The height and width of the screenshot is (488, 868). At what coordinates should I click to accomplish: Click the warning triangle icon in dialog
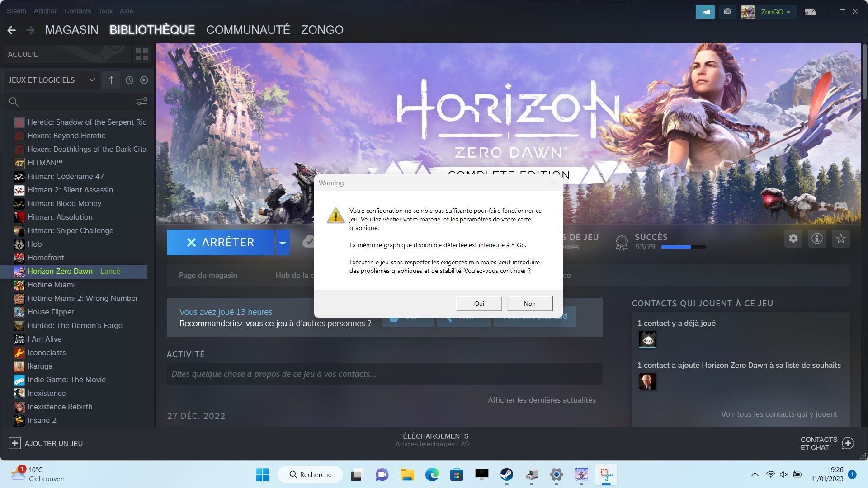coord(335,216)
